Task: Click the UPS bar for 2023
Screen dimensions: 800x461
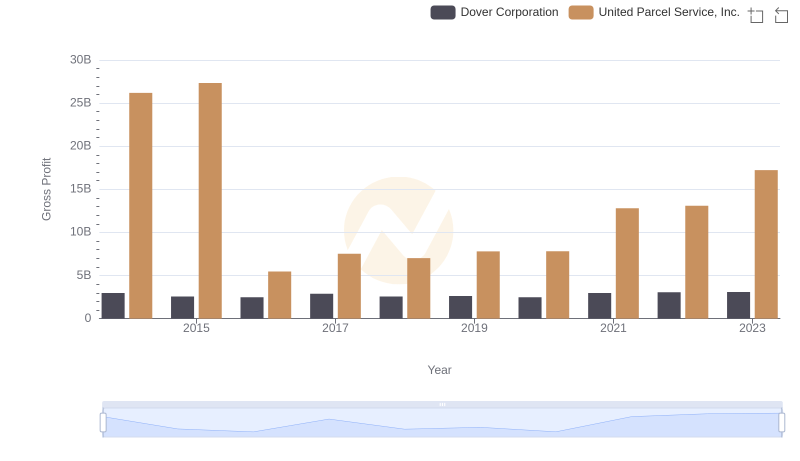Action: tap(766, 244)
